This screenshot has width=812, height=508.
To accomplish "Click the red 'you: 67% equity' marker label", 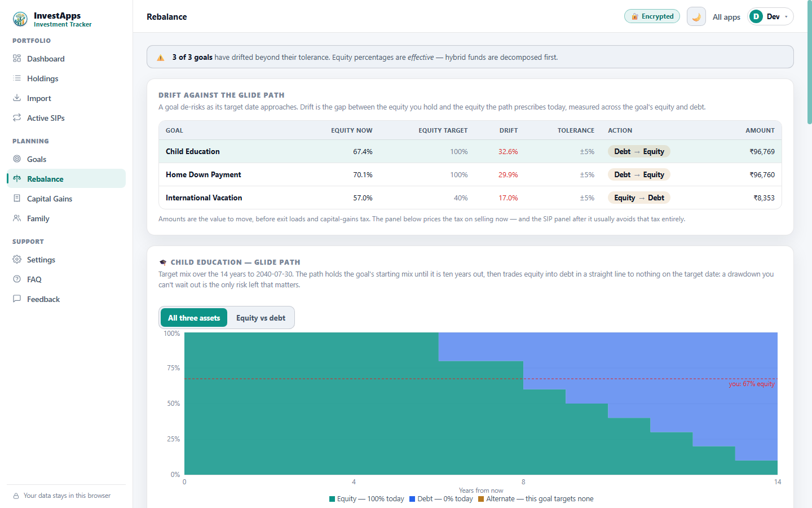I will tap(752, 384).
